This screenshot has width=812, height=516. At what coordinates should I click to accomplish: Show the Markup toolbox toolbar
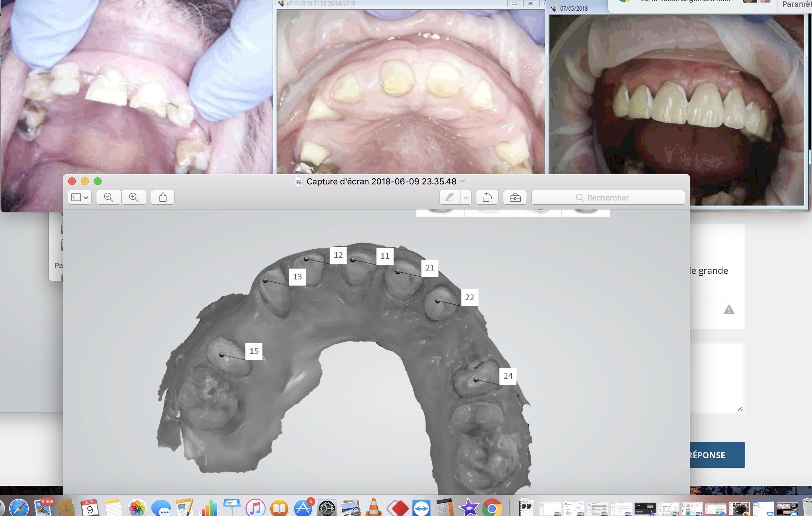[515, 197]
